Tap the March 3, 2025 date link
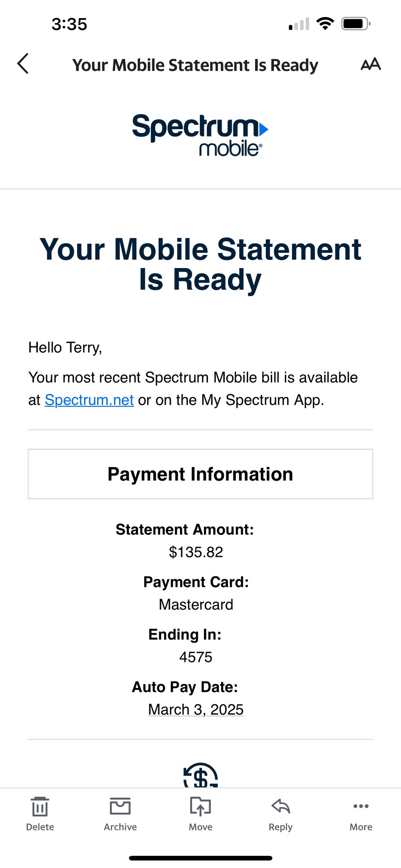Screen dimensions: 401x868 pyautogui.click(x=196, y=710)
